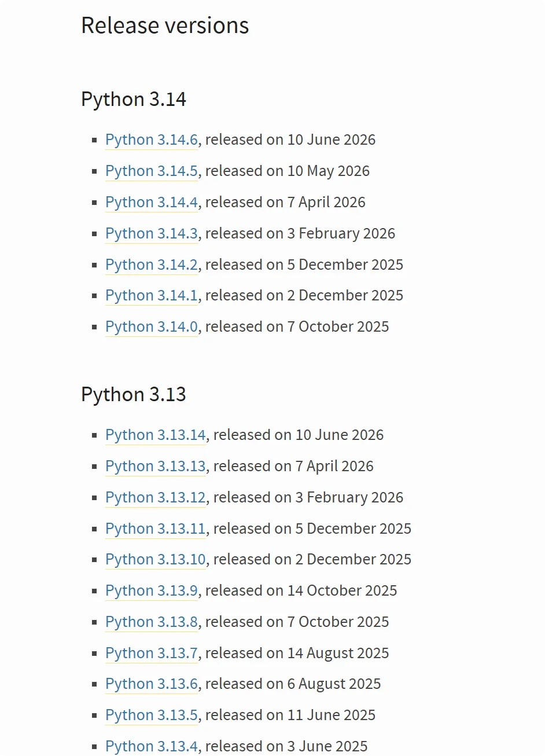Click the 'Release versions' heading
This screenshot has width=545, height=756.
click(x=165, y=25)
